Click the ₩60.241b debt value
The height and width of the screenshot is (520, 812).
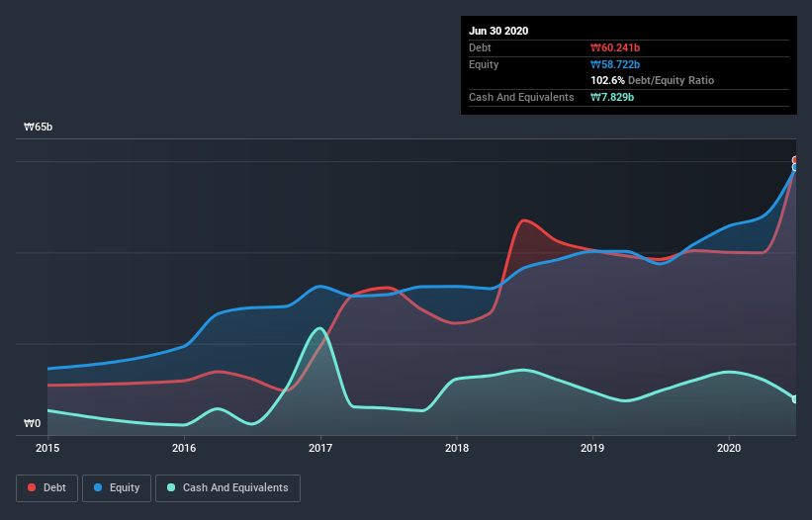(x=615, y=48)
